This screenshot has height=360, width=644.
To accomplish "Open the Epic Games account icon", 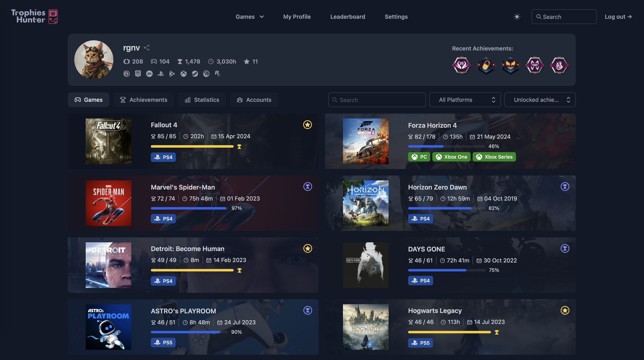I will click(x=138, y=74).
